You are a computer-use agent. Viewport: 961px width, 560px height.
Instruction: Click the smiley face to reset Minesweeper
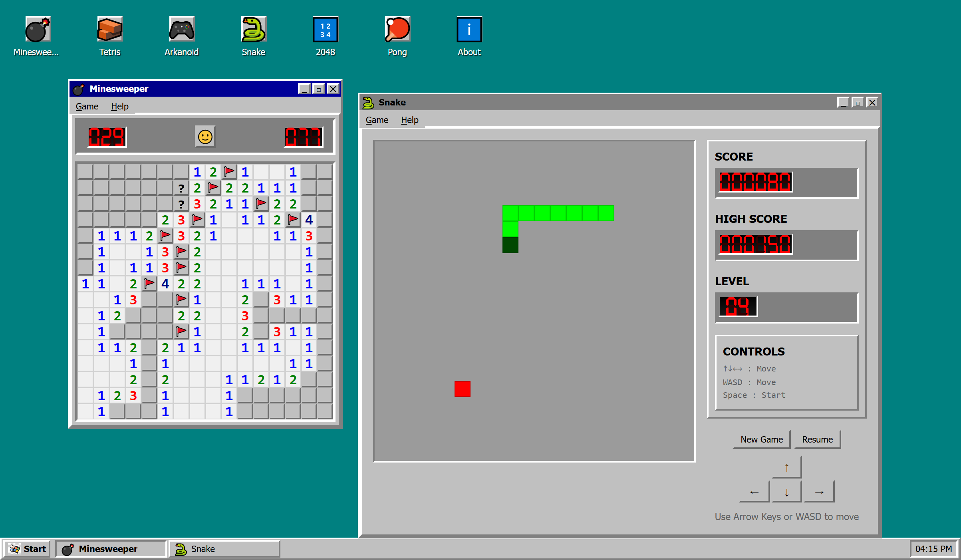(x=205, y=137)
